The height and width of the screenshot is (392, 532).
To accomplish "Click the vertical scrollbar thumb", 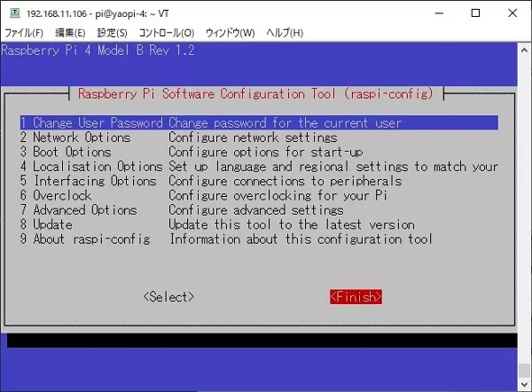I will tap(524, 371).
